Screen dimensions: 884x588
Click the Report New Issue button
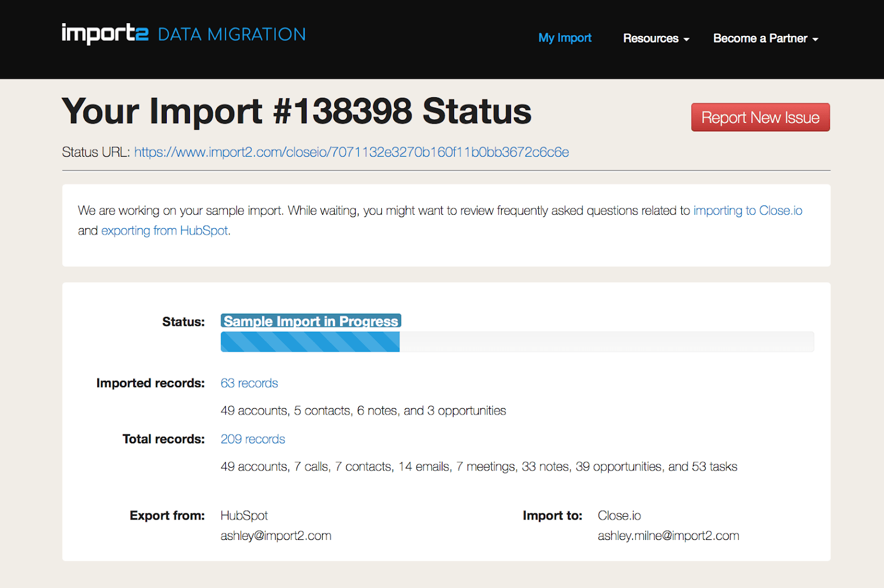click(760, 117)
